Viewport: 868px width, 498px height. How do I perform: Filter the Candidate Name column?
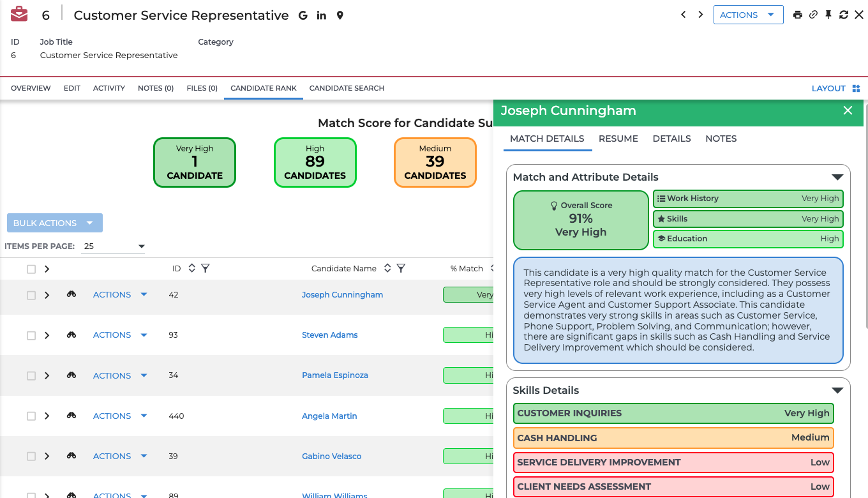401,269
